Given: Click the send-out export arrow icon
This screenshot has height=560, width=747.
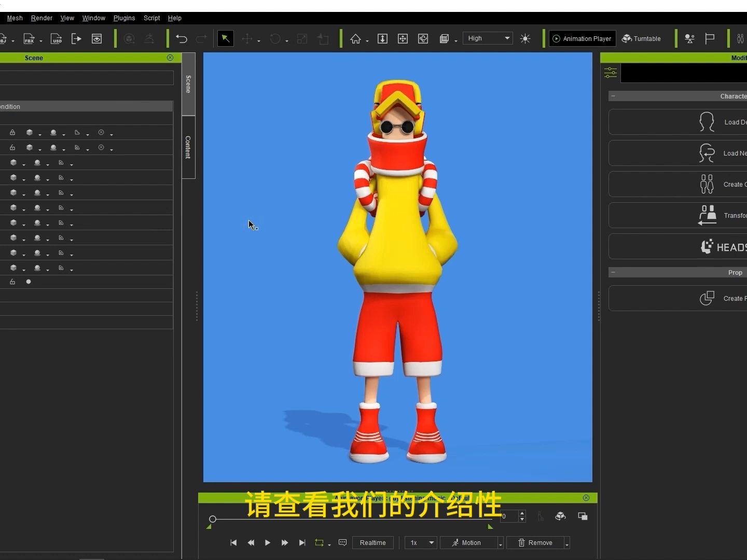Looking at the screenshot, I should click(76, 39).
